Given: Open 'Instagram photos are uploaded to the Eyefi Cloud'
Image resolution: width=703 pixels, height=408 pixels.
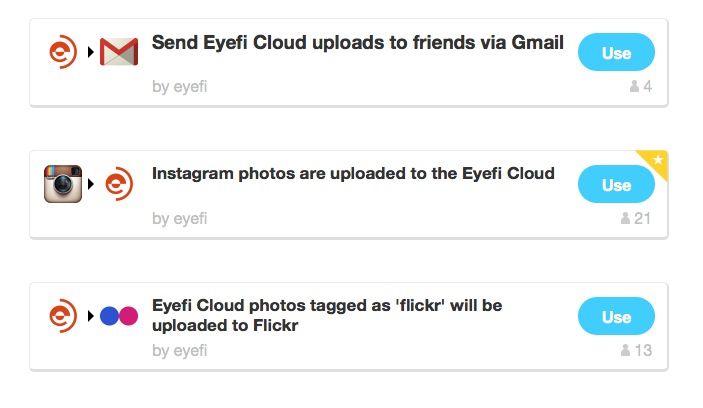Looking at the screenshot, I should point(352,174).
